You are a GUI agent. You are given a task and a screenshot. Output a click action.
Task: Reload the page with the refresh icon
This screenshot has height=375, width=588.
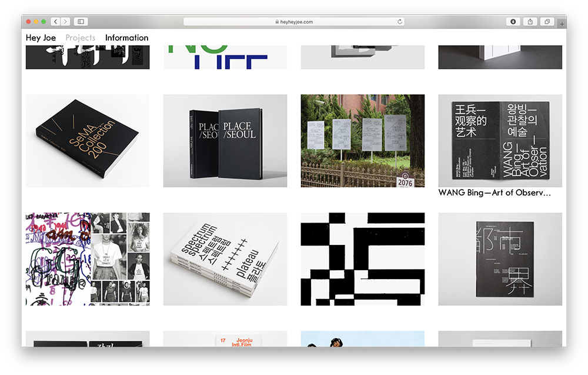[x=400, y=22]
